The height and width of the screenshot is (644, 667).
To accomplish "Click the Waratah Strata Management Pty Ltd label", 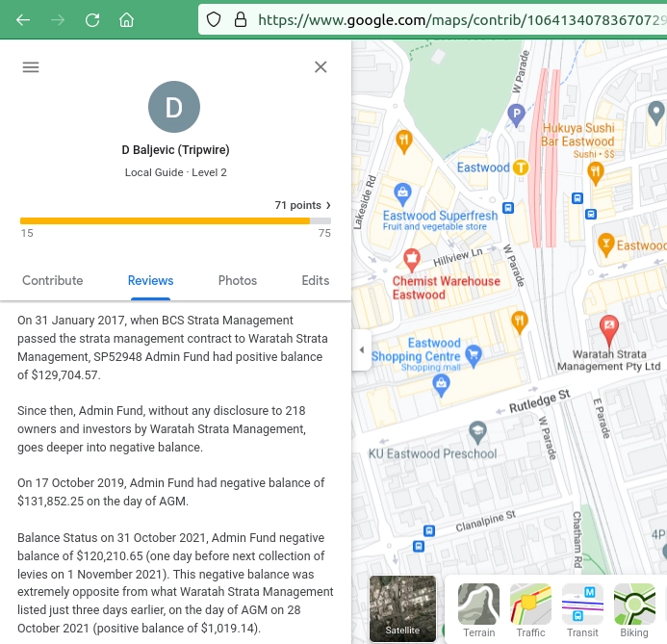I will [608, 360].
